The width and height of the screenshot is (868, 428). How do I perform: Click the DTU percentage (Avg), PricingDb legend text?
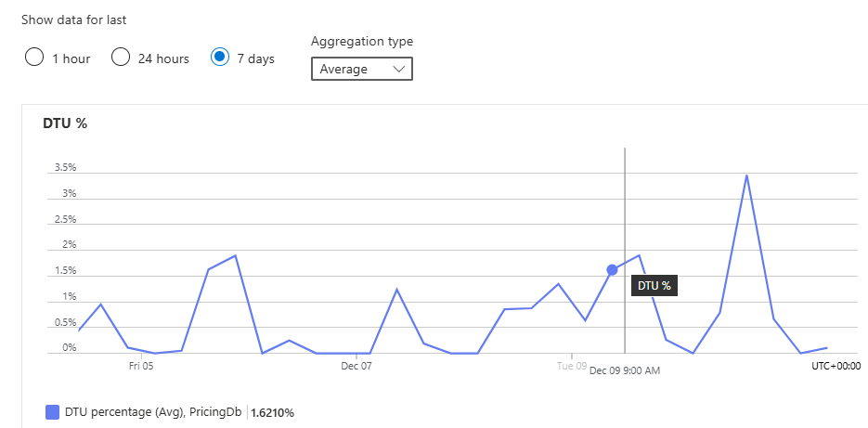click(153, 412)
